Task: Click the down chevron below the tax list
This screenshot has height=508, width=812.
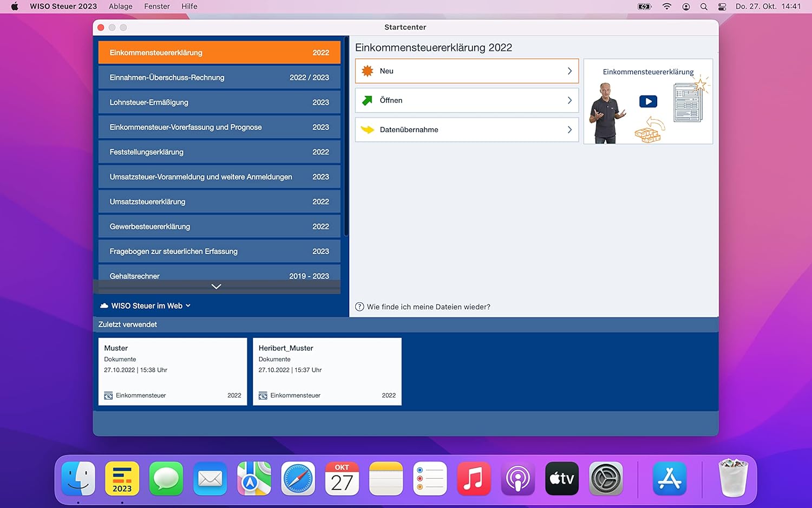Action: point(217,286)
